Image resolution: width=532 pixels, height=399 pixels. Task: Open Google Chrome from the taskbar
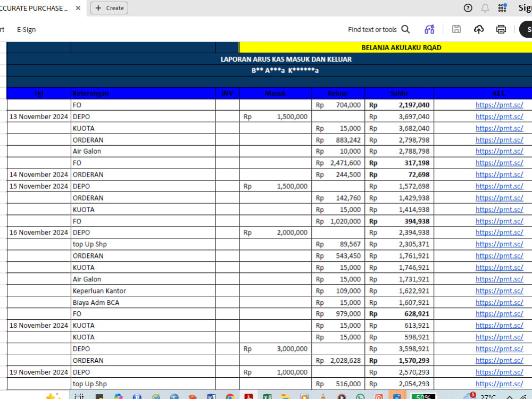[230, 396]
